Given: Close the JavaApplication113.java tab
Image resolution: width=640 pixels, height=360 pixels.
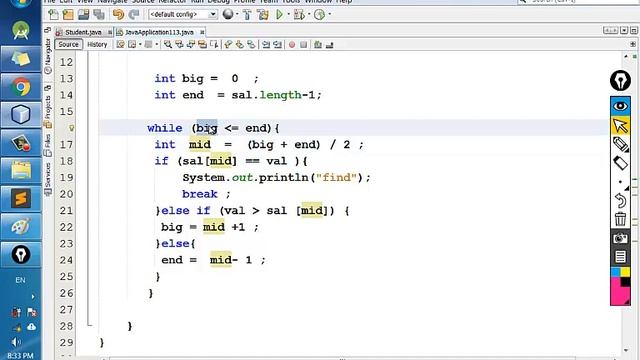Looking at the screenshot, I should [202, 32].
